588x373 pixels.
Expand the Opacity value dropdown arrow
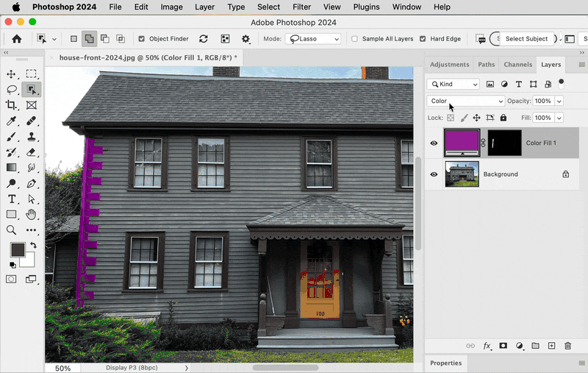pos(559,101)
